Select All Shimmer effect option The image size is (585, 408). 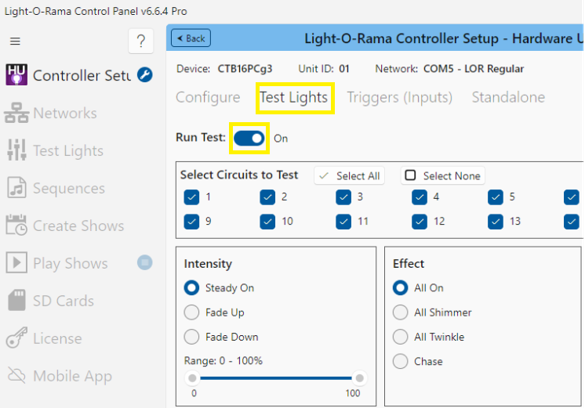tap(400, 313)
